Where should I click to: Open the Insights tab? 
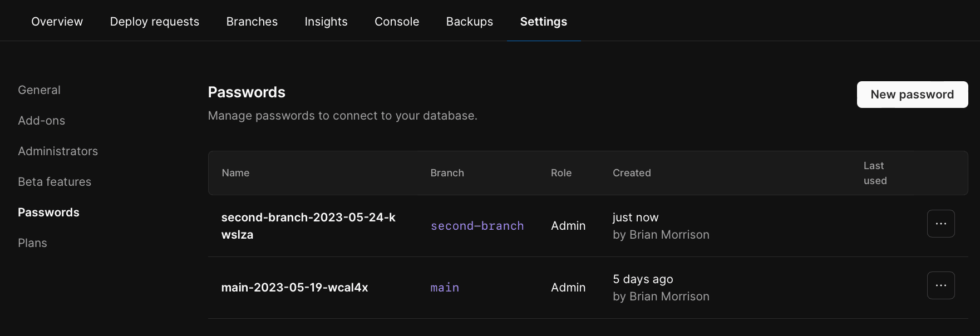click(x=326, y=22)
